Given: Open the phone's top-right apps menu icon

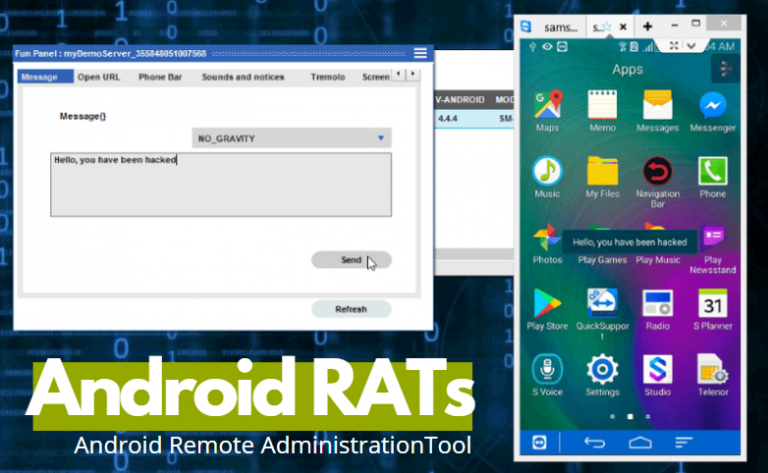Looking at the screenshot, I should pyautogui.click(x=725, y=69).
